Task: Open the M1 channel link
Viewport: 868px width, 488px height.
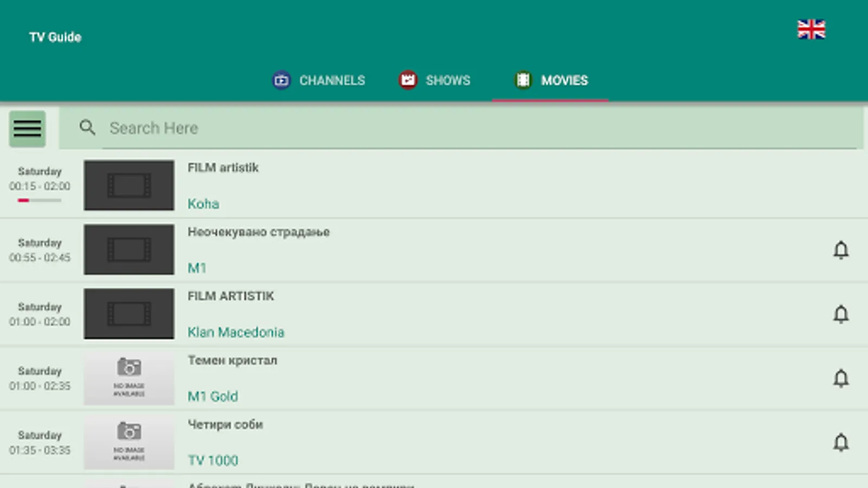Action: [x=197, y=268]
